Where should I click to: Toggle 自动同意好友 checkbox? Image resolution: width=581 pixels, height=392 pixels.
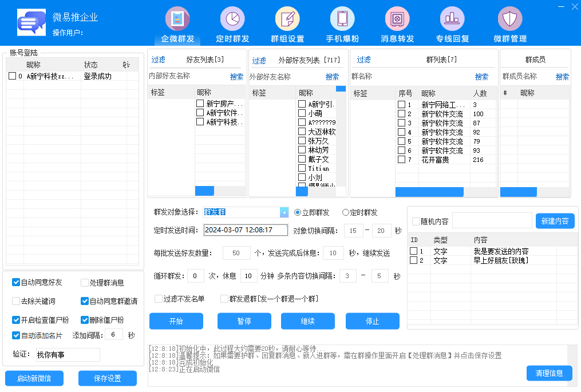(16, 282)
